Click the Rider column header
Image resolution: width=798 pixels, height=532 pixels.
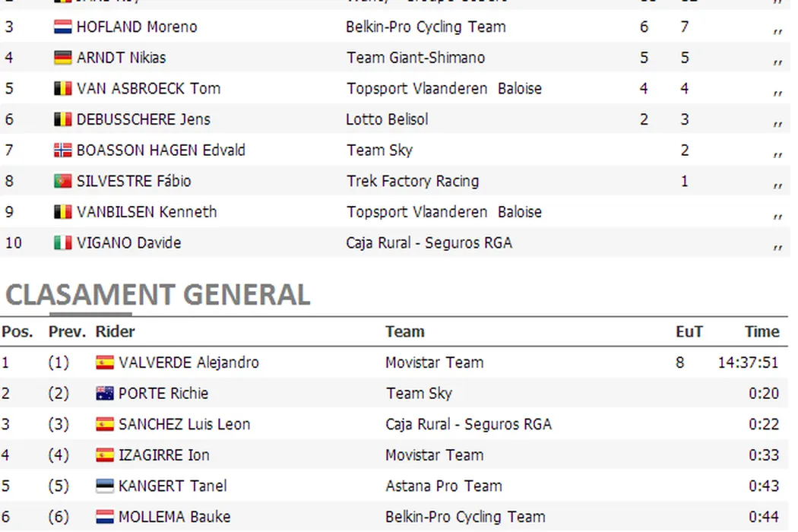point(115,331)
